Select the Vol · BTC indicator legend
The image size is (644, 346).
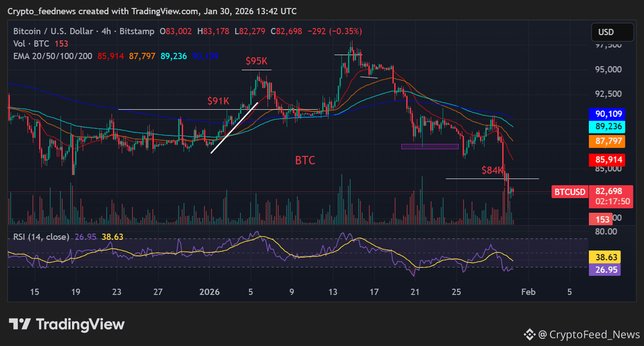click(32, 44)
